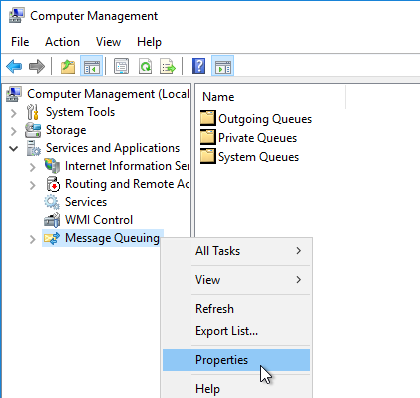Click the Services gears icon
Viewport: 420px width, 398px height.
click(x=52, y=202)
